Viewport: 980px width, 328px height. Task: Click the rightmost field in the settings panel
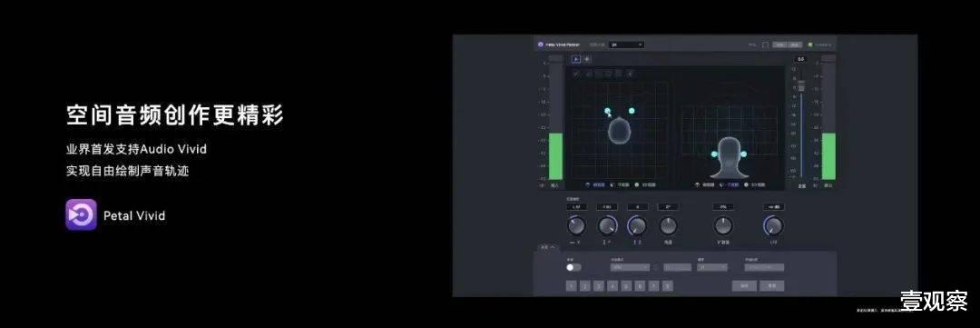point(764,267)
